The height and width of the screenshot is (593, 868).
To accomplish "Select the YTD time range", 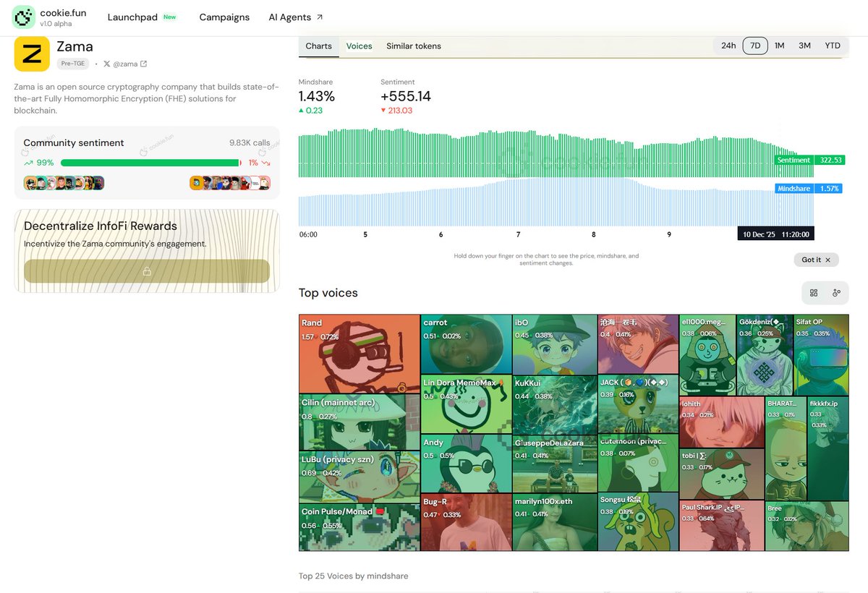I will click(x=833, y=46).
